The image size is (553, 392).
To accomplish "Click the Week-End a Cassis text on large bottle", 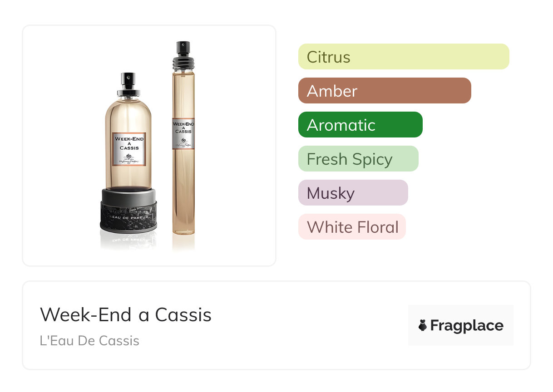I will [129, 143].
